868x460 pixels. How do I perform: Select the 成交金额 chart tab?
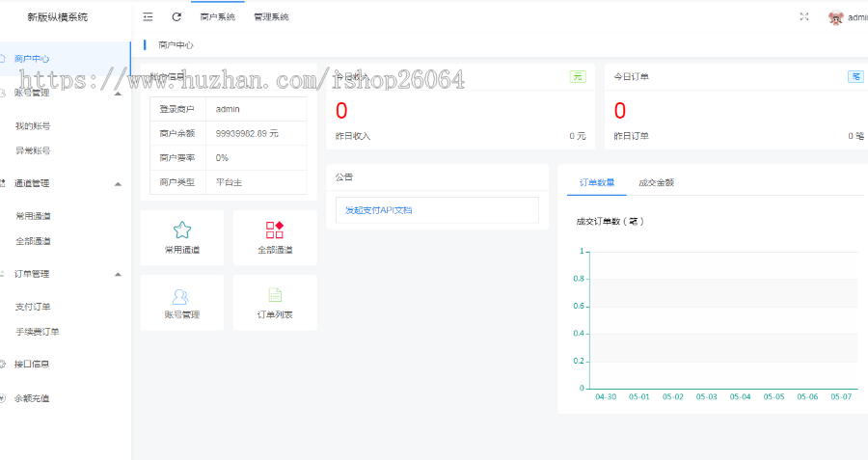pyautogui.click(x=656, y=182)
